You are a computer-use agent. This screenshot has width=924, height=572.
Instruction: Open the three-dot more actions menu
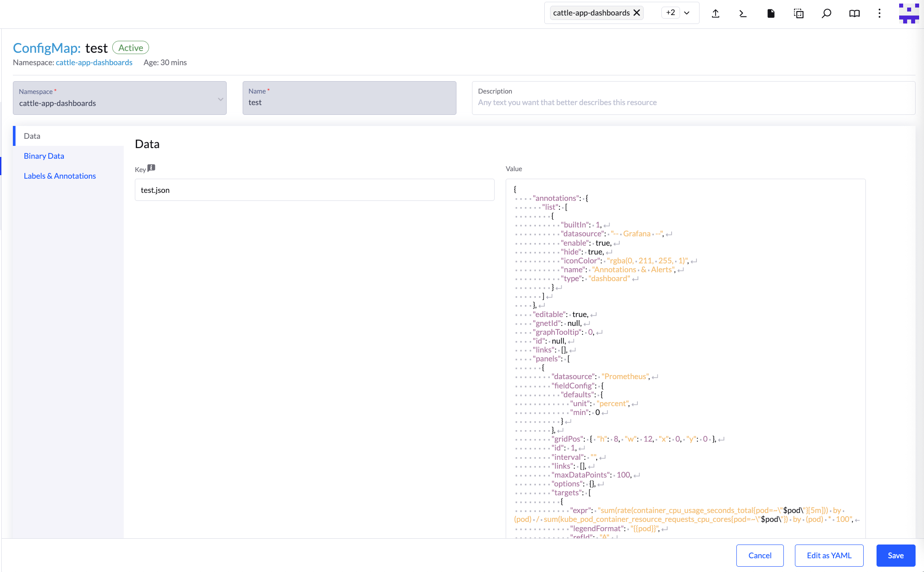tap(879, 13)
